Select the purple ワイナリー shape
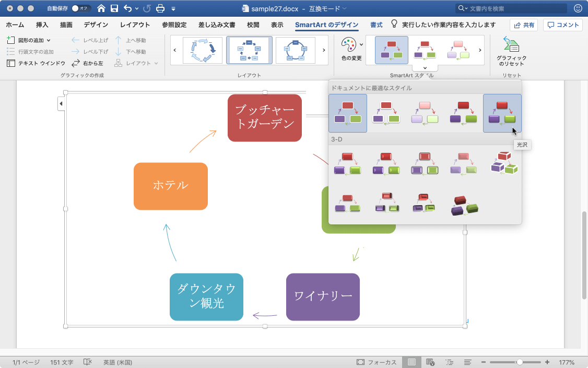The image size is (588, 368). point(323,297)
